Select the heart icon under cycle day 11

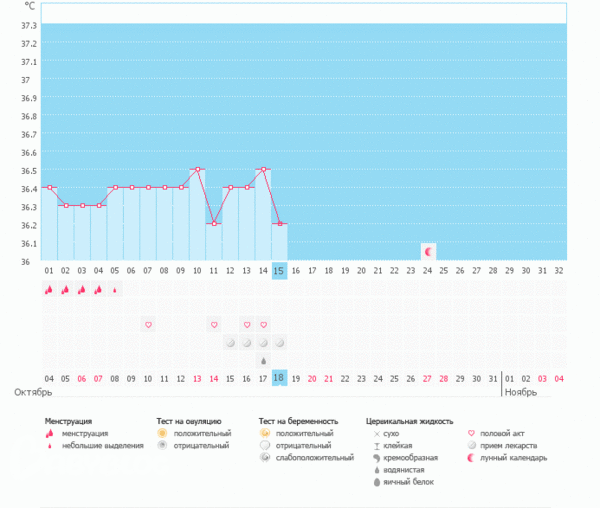tap(214, 325)
